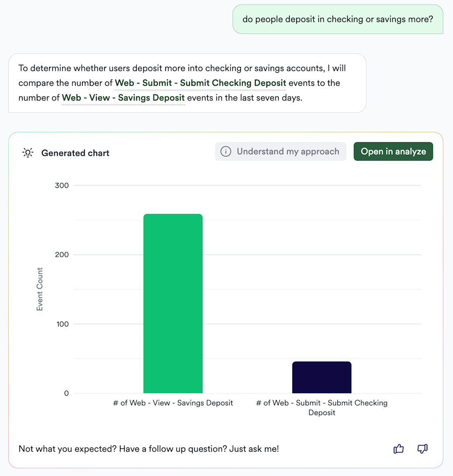The height and width of the screenshot is (476, 453).
Task: Click the 200 y-axis tick label
Action: (x=62, y=255)
